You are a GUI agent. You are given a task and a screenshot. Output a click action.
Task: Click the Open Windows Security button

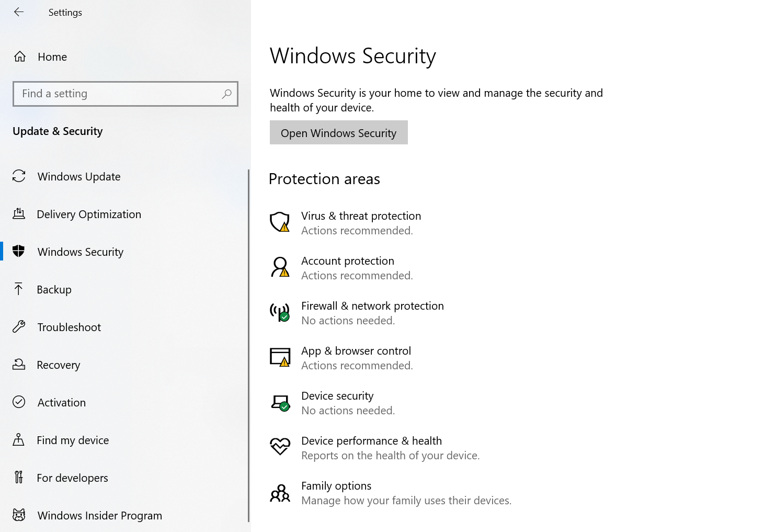click(x=338, y=132)
